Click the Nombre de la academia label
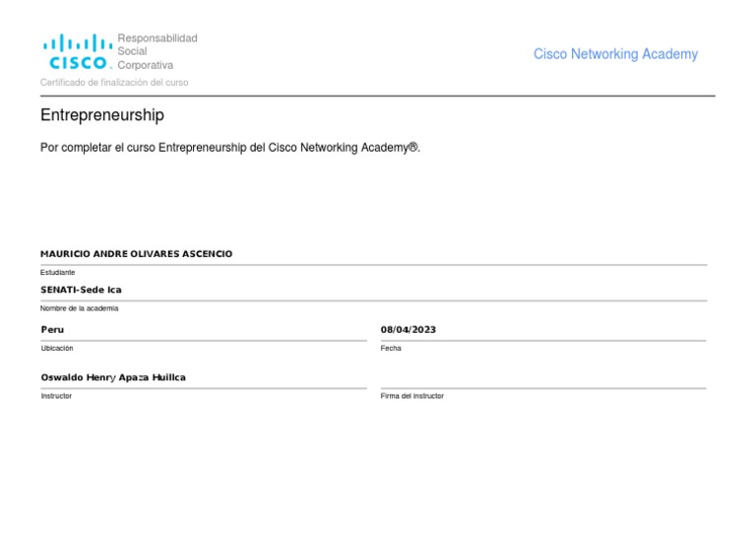The width and height of the screenshot is (756, 535). point(79,308)
